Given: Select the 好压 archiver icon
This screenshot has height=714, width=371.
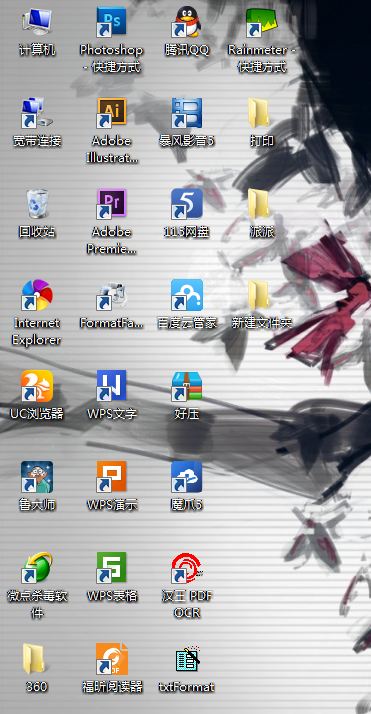Looking at the screenshot, I should tap(187, 386).
